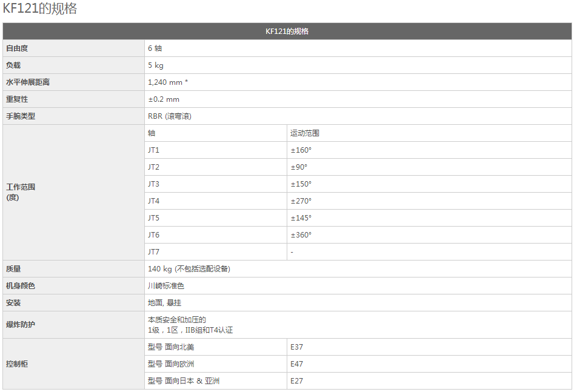Click the ±360° range value for JT6
Viewport: 574px width, 392px height.
pyautogui.click(x=301, y=234)
